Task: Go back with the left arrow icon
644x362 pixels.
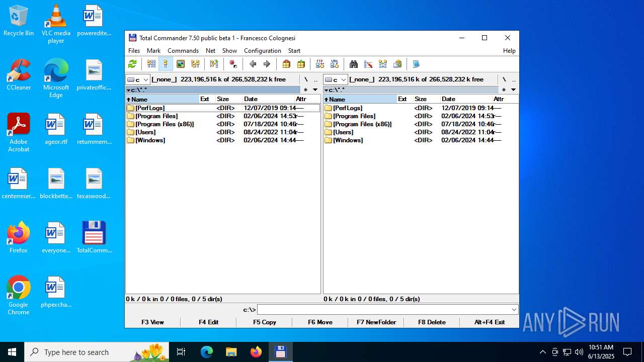Action: point(253,64)
